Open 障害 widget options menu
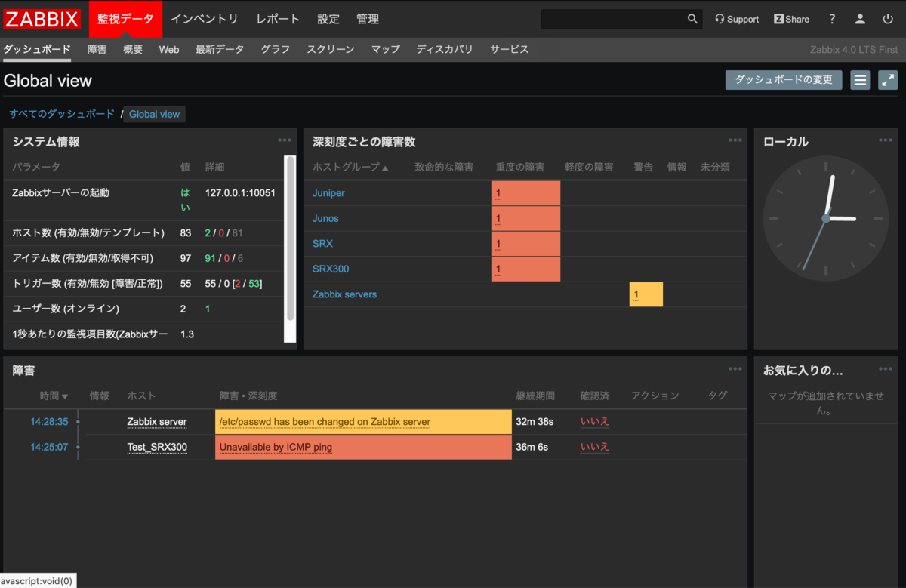Image resolution: width=906 pixels, height=588 pixels. 735,369
